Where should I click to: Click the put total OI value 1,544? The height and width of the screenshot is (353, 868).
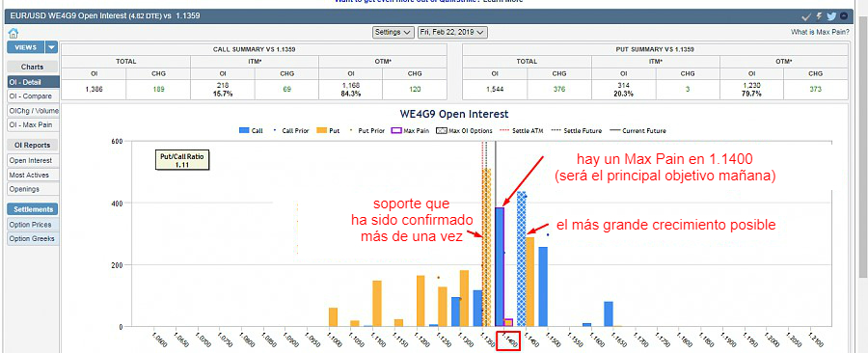pyautogui.click(x=495, y=89)
